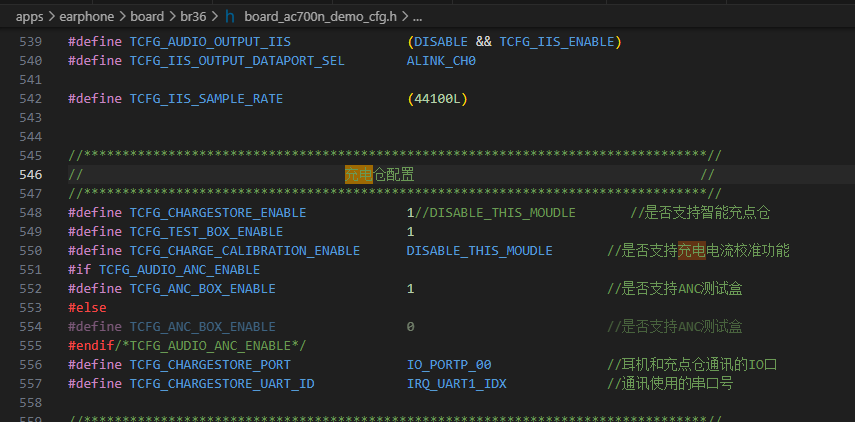Image resolution: width=855 pixels, height=422 pixels.
Task: Expand the trailing ellipsis breadcrumb symbol
Action: (x=417, y=17)
